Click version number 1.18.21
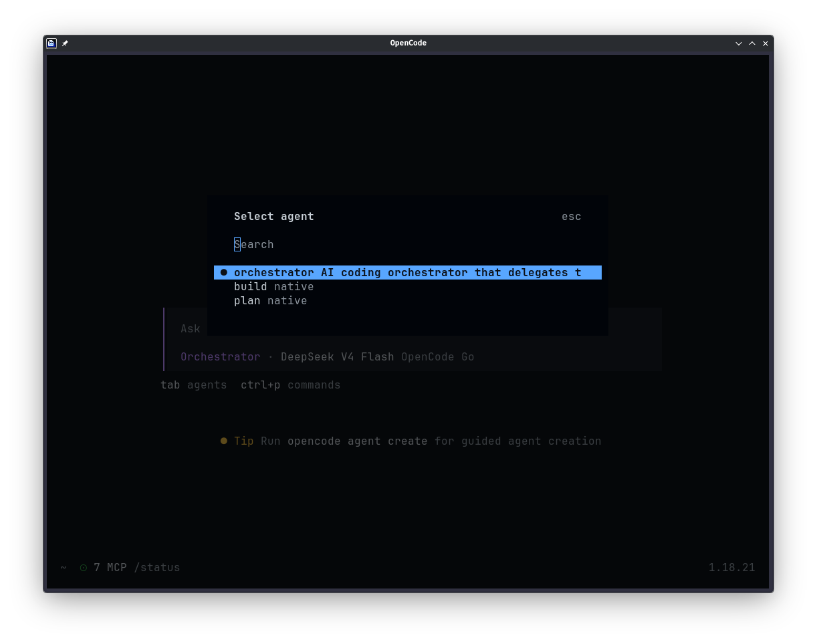Image resolution: width=817 pixels, height=644 pixels. [732, 567]
